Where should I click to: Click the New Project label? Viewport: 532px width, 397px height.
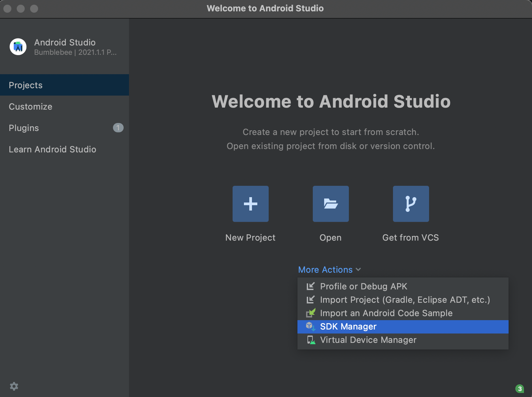(251, 238)
